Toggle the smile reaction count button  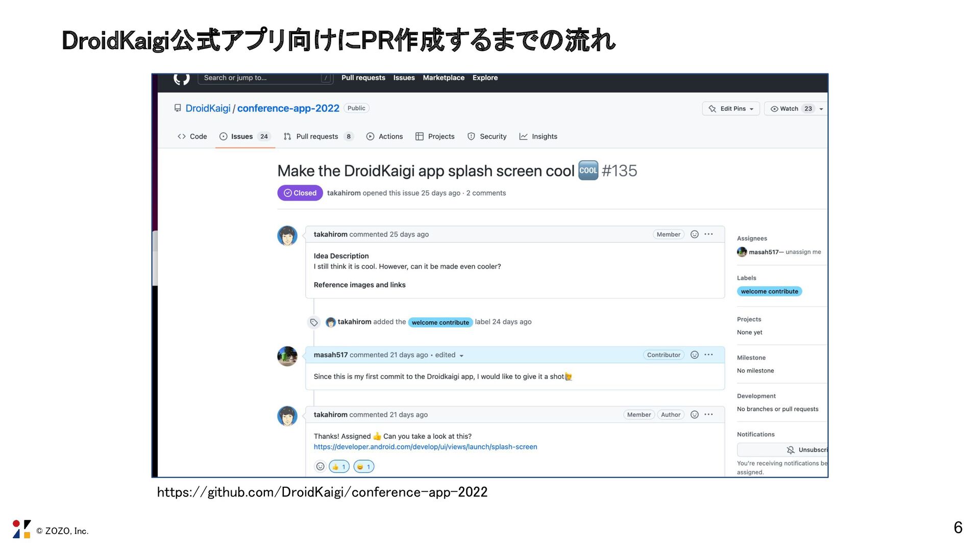coord(363,466)
